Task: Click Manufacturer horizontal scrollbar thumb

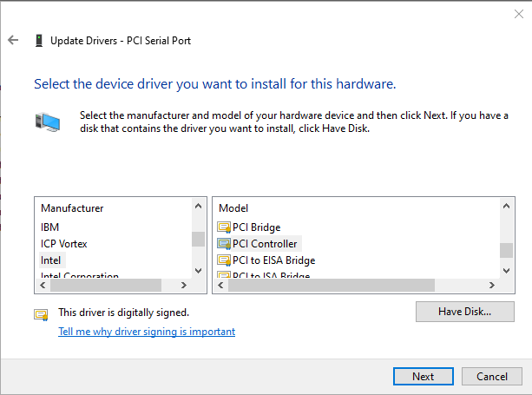Action: [x=106, y=285]
